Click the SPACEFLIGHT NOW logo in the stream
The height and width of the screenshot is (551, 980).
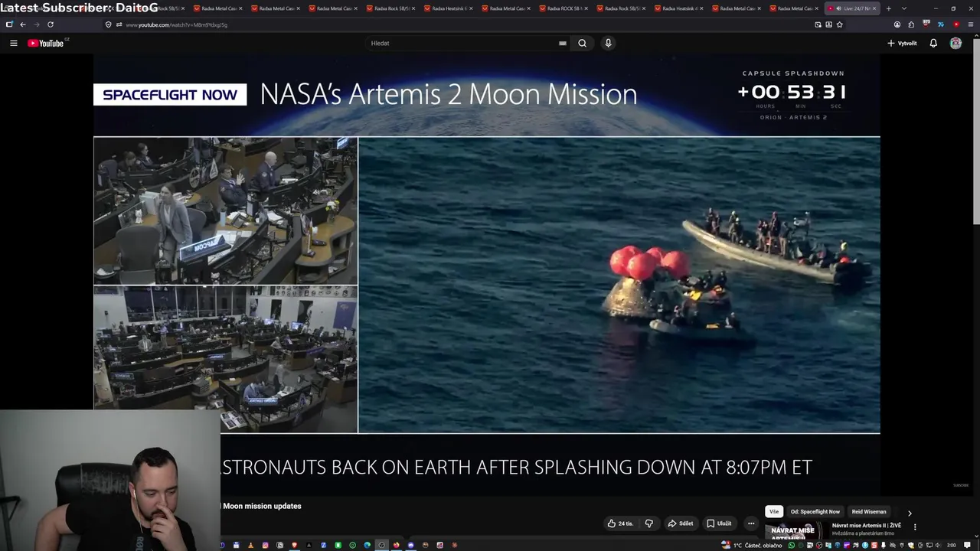pos(170,95)
